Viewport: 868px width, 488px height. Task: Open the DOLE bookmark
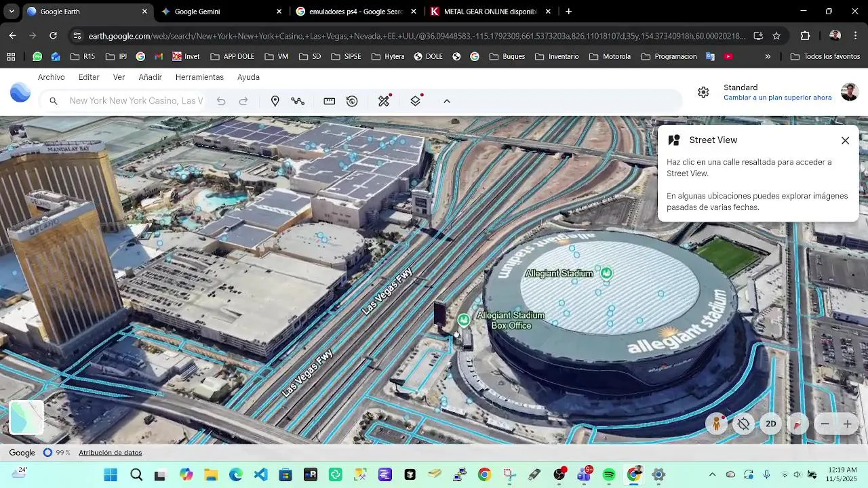(428, 56)
